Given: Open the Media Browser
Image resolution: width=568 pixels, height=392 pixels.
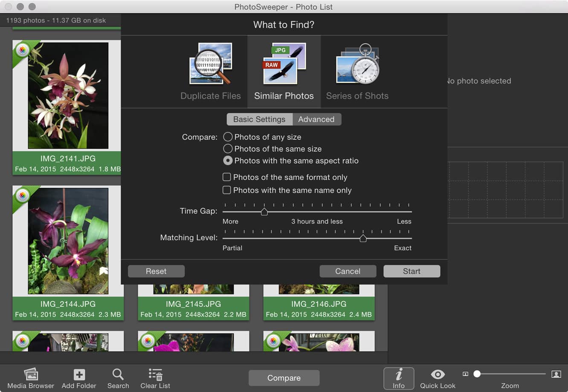Looking at the screenshot, I should pyautogui.click(x=30, y=377).
